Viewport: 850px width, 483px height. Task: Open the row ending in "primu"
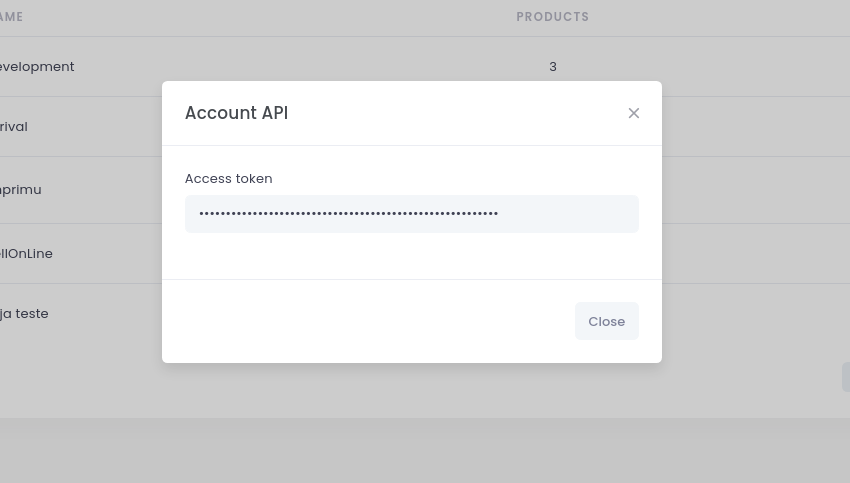point(21,190)
